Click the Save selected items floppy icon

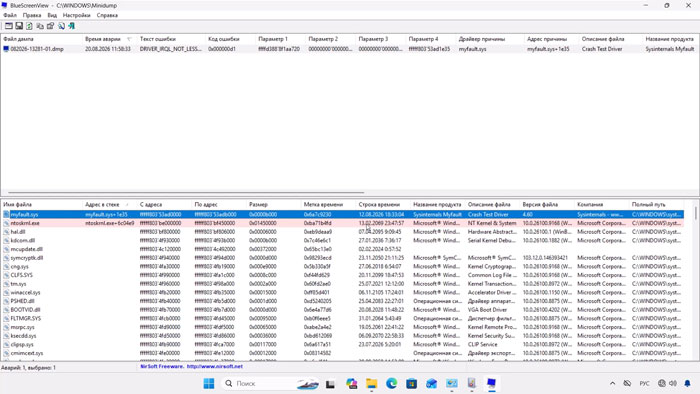coord(19,26)
